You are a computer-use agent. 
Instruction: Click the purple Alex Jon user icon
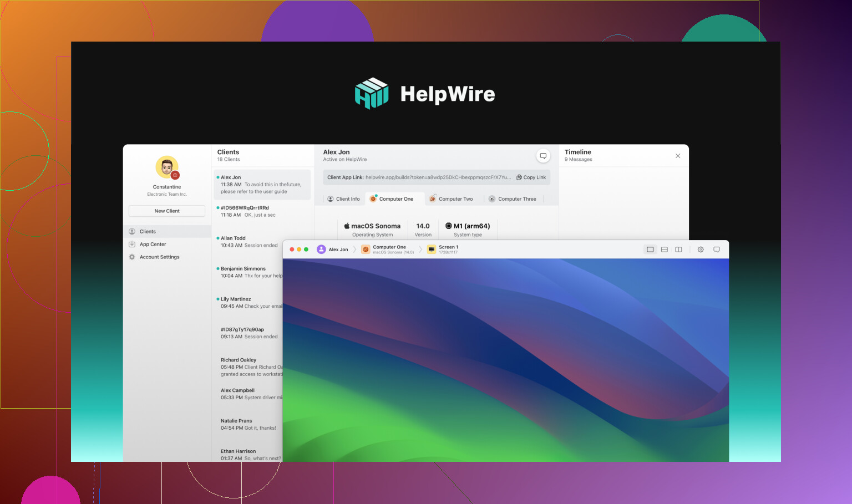[321, 250]
